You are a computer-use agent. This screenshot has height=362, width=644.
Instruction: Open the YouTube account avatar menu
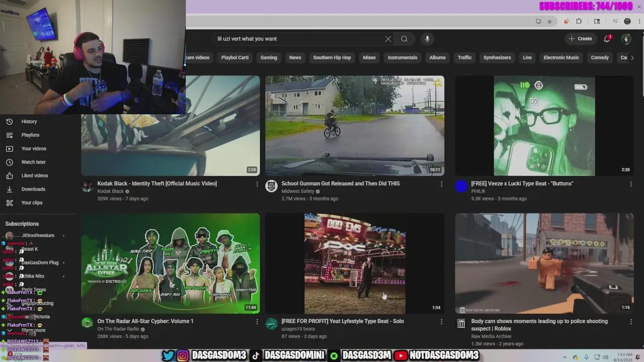626,39
